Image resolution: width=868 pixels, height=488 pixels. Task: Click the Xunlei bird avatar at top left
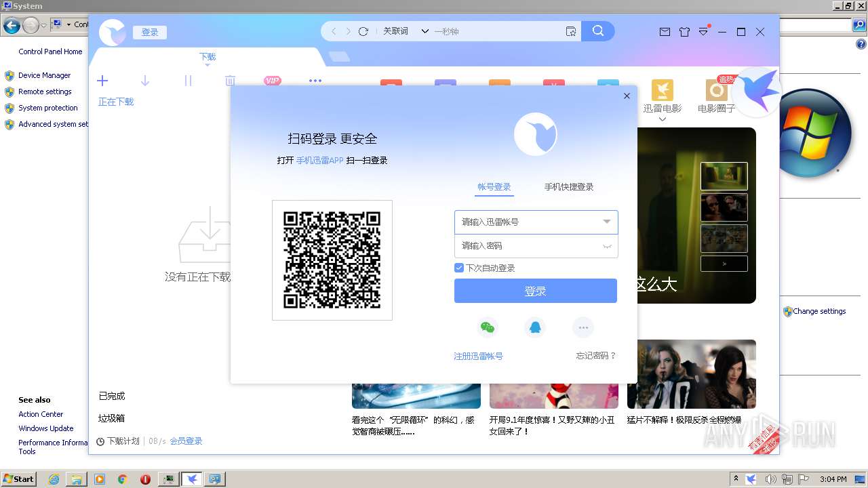(x=113, y=33)
